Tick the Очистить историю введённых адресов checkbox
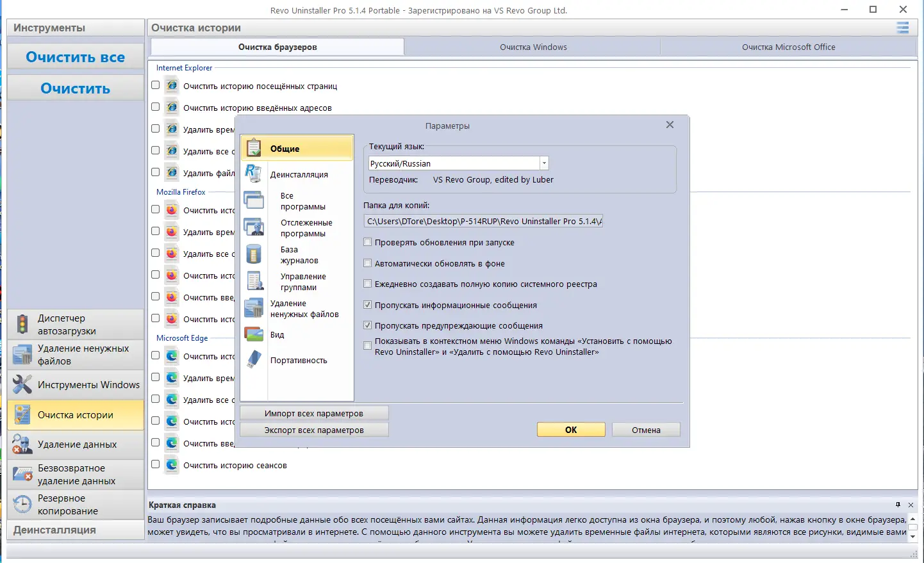924x563 pixels. point(155,107)
